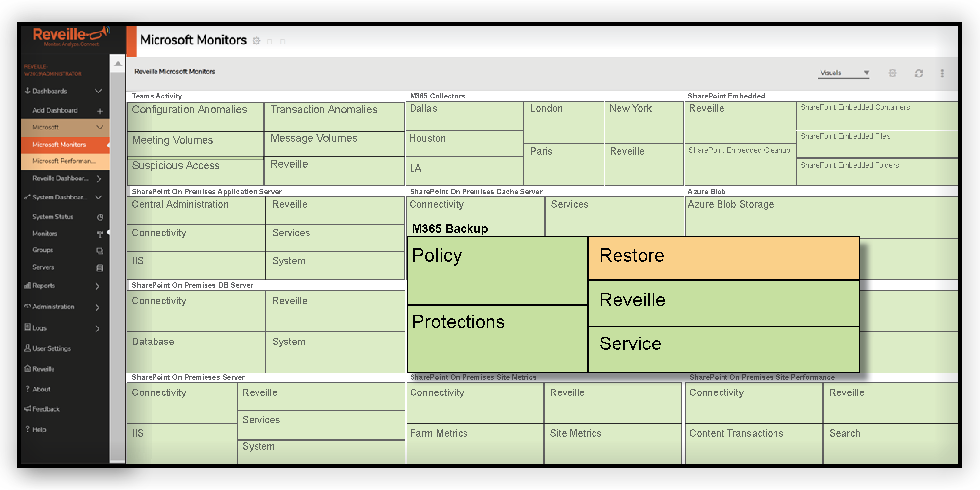The height and width of the screenshot is (490, 980).
Task: Open Farm Metrics tile
Action: [475, 443]
